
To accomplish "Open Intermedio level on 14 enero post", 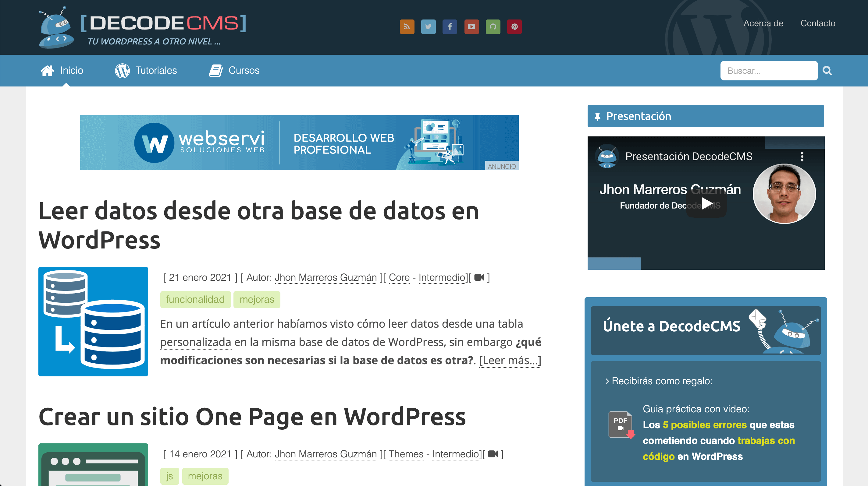I will (x=456, y=454).
